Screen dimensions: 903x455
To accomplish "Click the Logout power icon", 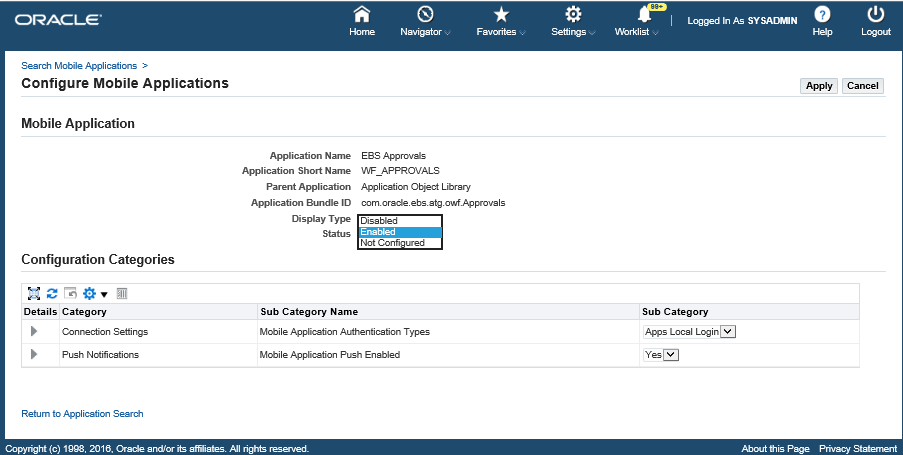I will click(x=875, y=14).
